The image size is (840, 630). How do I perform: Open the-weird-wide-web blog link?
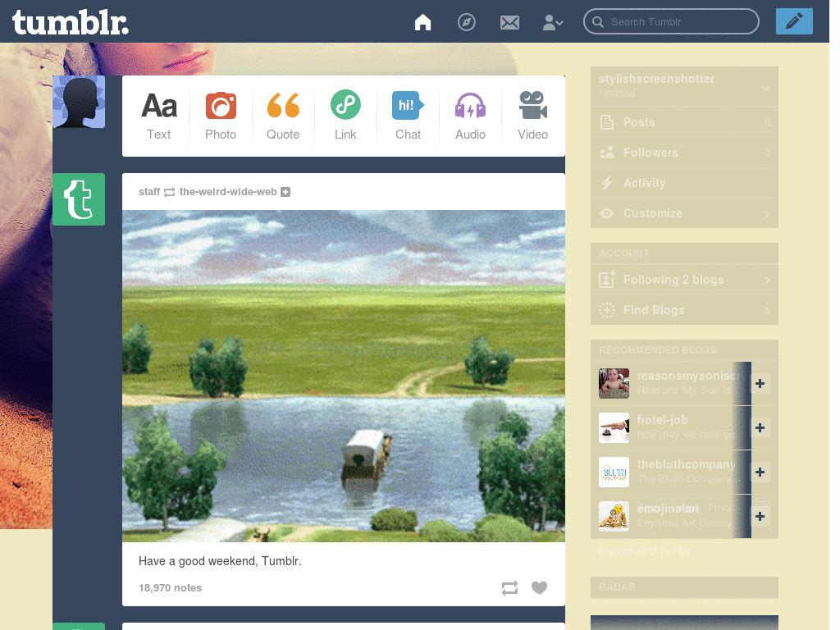pyautogui.click(x=228, y=192)
